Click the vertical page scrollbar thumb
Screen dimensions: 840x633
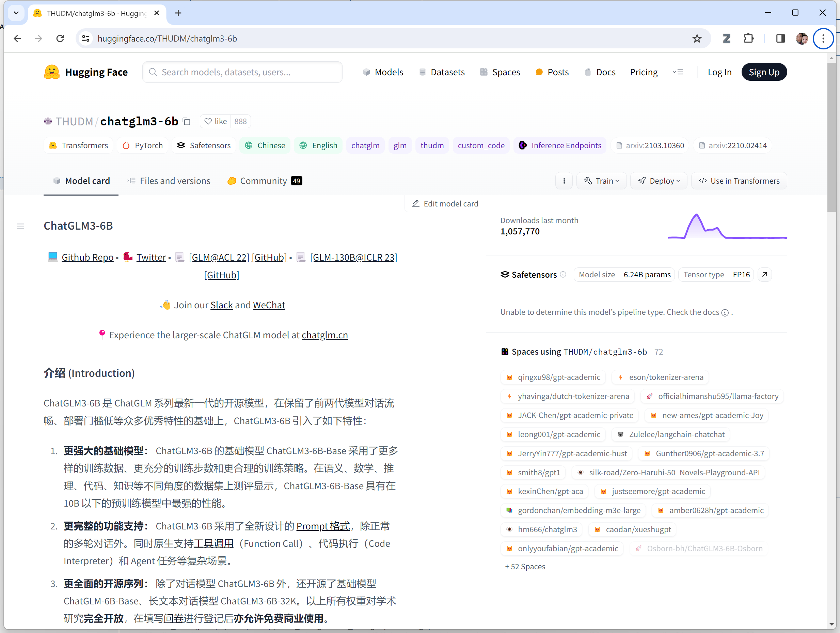tap(831, 137)
